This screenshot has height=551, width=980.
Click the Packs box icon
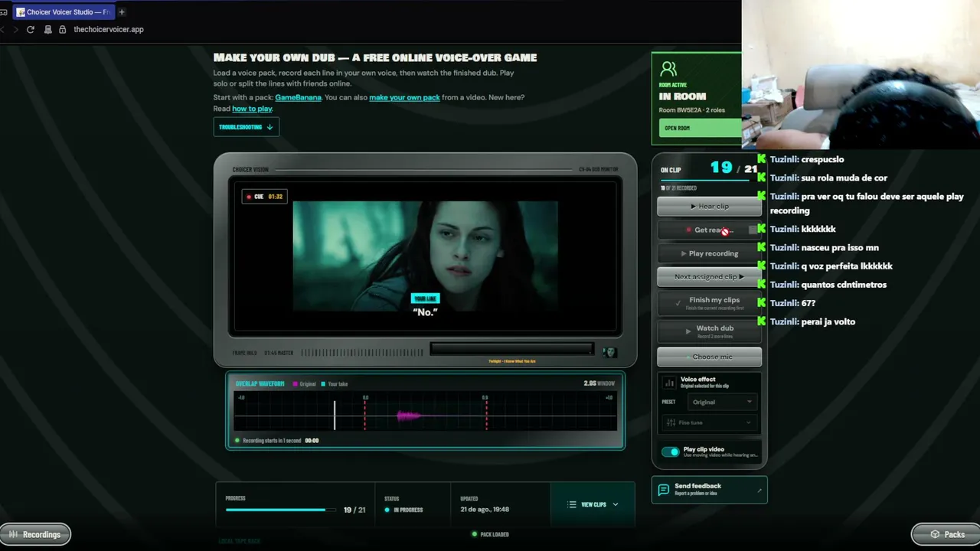click(x=935, y=534)
